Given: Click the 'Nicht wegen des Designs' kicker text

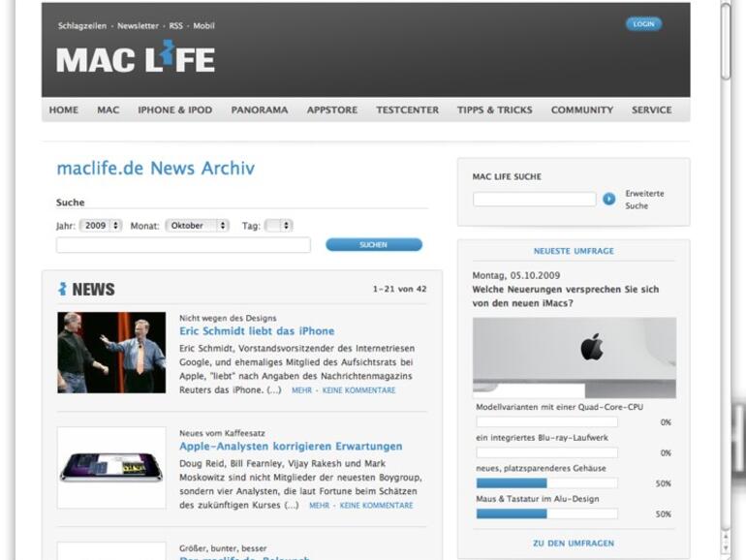Looking at the screenshot, I should click(x=228, y=318).
